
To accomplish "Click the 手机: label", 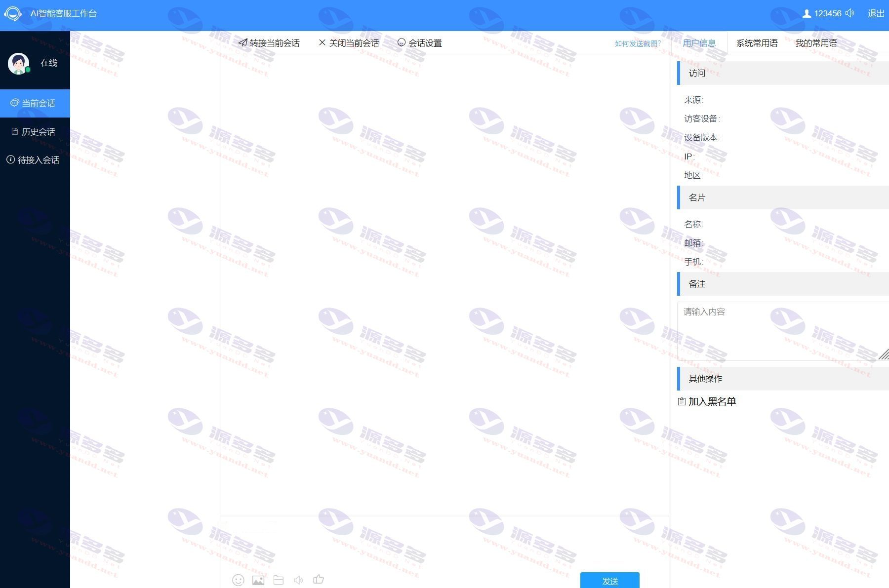I will [x=694, y=262].
